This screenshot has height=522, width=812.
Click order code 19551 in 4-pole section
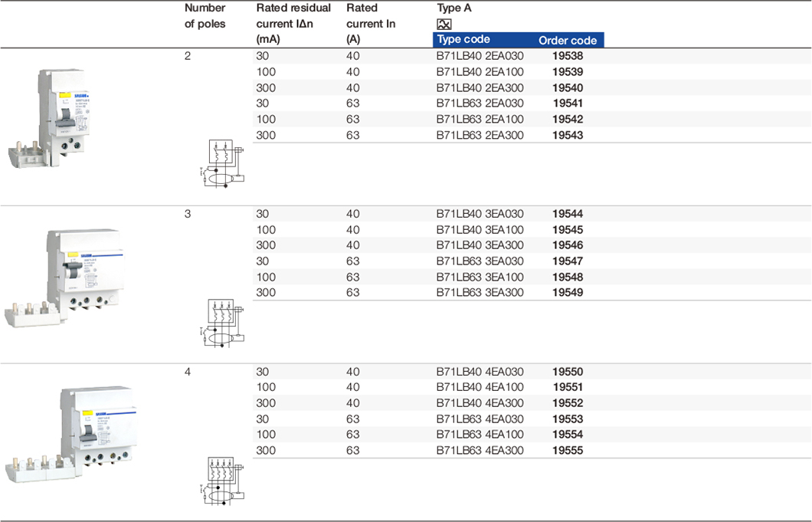tap(568, 388)
